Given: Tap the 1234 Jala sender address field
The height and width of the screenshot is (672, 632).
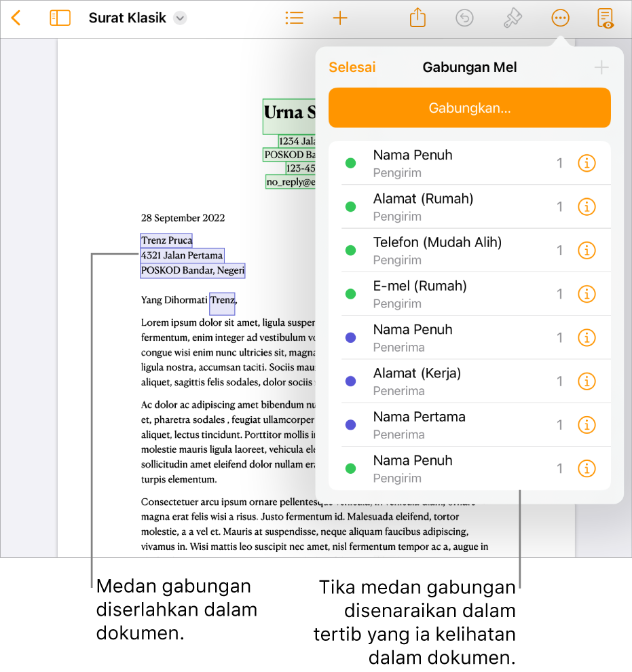Looking at the screenshot, I should click(x=297, y=141).
